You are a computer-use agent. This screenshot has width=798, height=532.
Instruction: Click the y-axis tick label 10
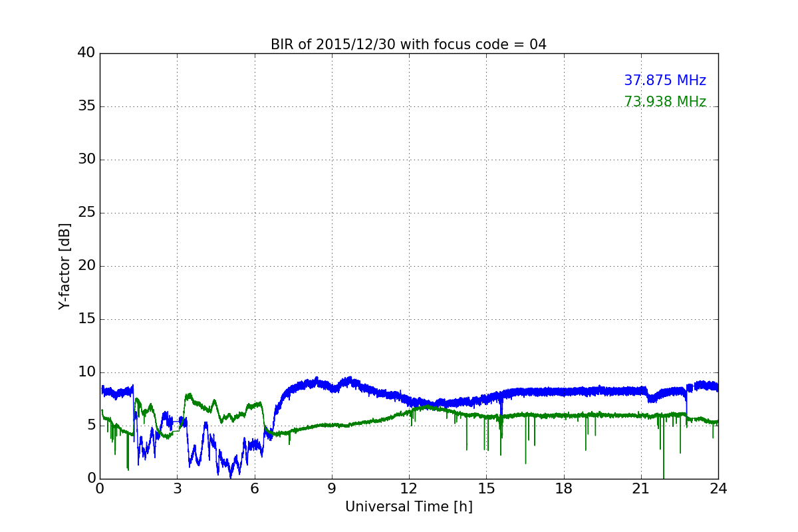pyautogui.click(x=86, y=372)
